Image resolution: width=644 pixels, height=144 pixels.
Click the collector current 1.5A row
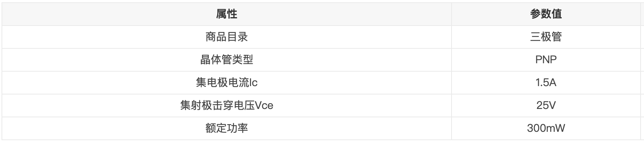321,82
